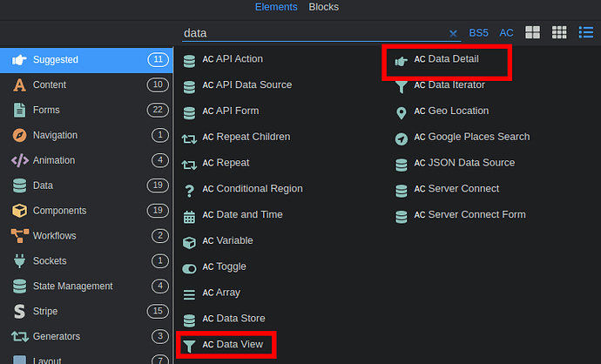Select the Suggested category
The image size is (601, 364).
click(86, 60)
